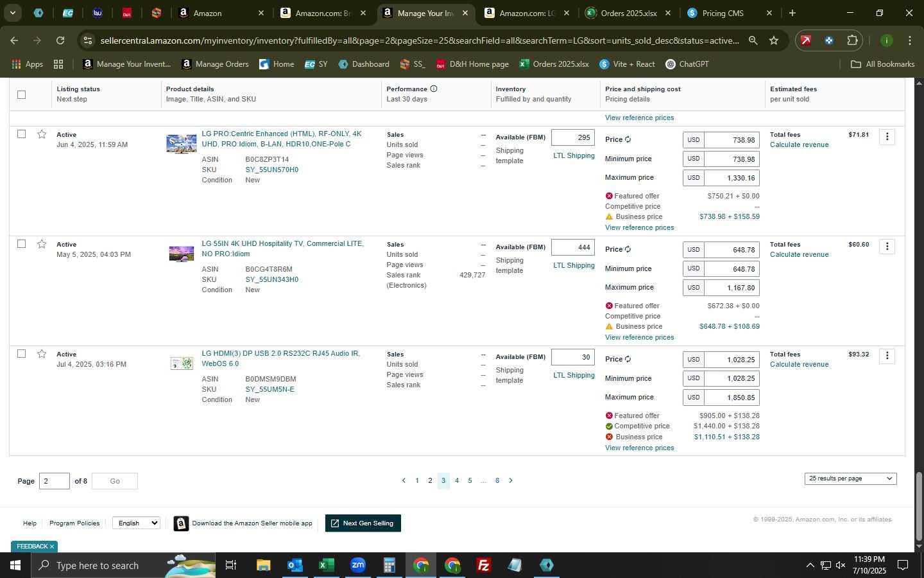This screenshot has width=924, height=578.
Task: Toggle the select-all checkbox in table header
Action: point(21,94)
